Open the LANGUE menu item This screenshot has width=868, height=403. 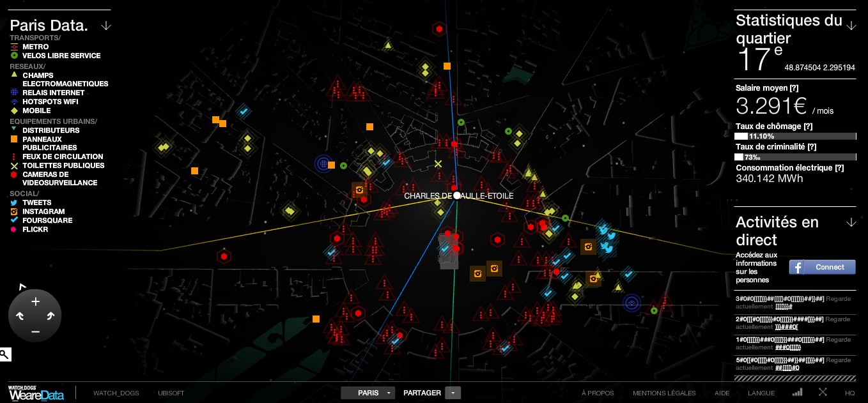click(761, 393)
